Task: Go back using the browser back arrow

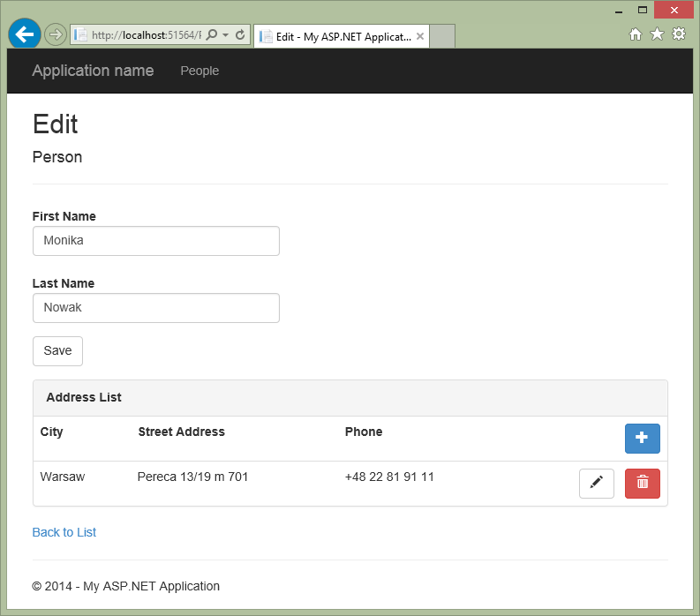Action: coord(24,34)
